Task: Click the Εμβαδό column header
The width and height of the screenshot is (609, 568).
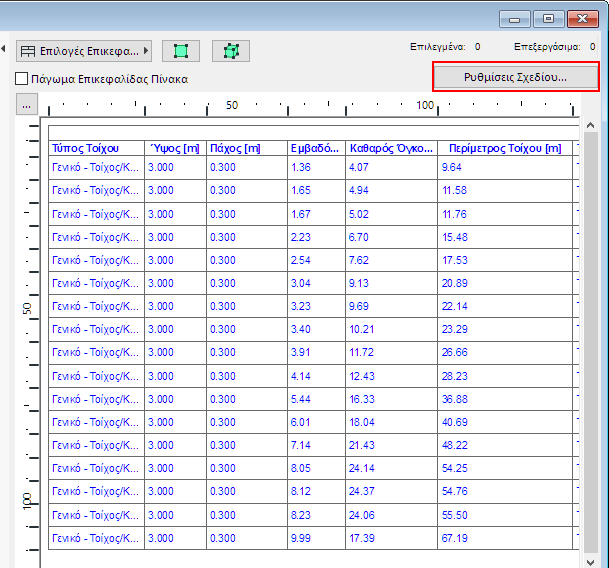Action: point(314,148)
